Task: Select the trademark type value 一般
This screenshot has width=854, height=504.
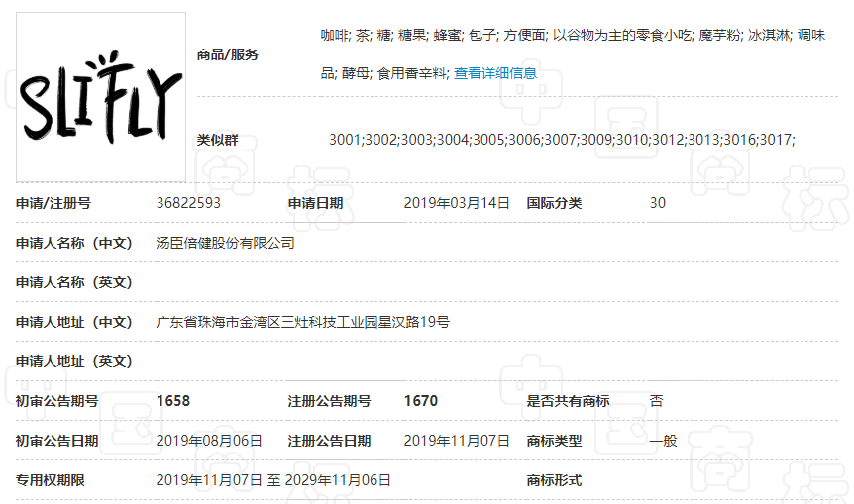Action: pyautogui.click(x=664, y=441)
